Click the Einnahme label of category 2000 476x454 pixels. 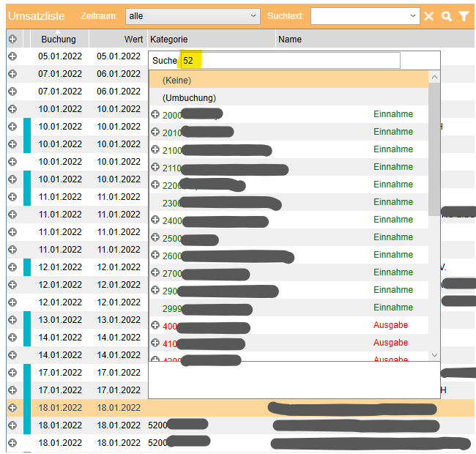coord(393,114)
